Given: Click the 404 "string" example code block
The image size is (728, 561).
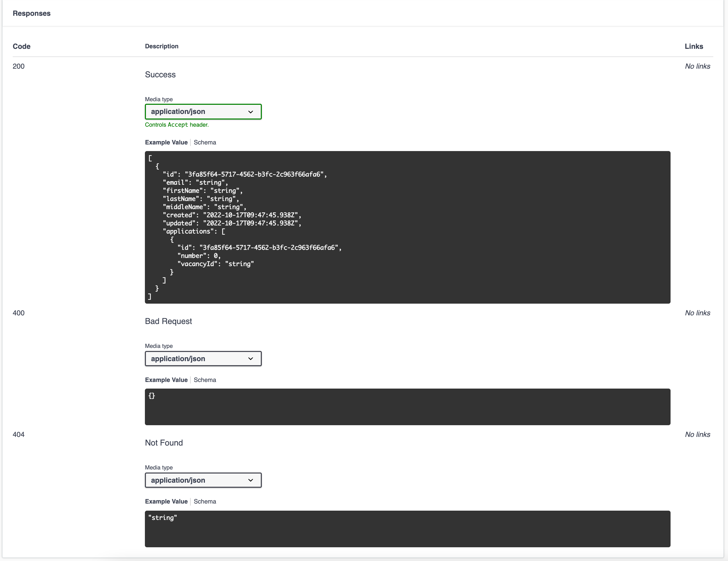Looking at the screenshot, I should pyautogui.click(x=407, y=529).
